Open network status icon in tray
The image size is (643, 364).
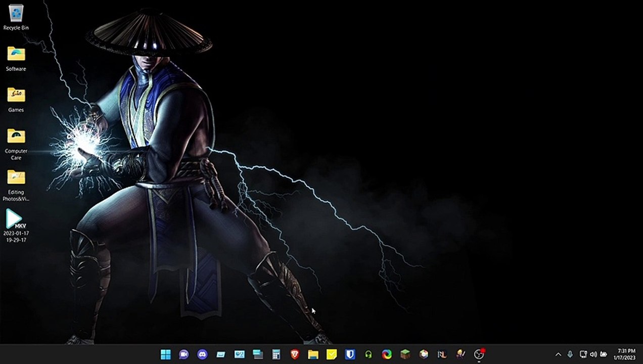pos(583,354)
